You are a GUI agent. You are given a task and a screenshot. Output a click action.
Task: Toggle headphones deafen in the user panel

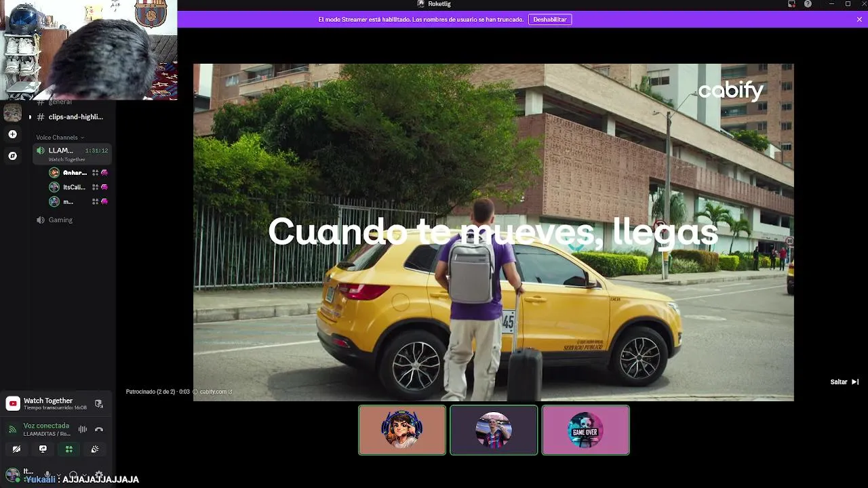point(73,474)
